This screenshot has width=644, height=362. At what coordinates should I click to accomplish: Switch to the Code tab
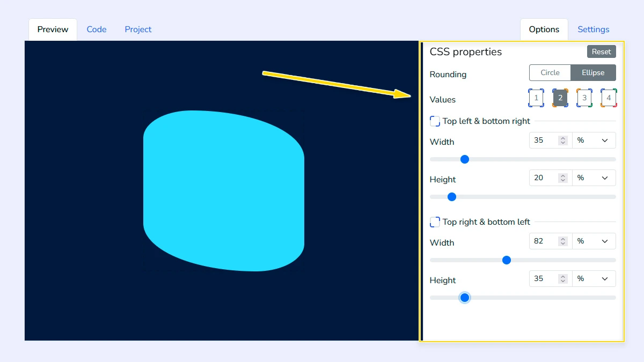tap(97, 29)
